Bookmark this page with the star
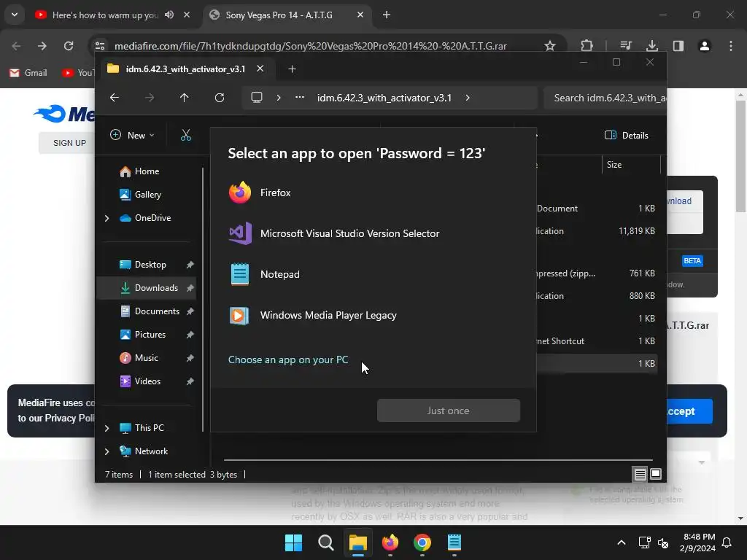This screenshot has width=747, height=560. [550, 46]
